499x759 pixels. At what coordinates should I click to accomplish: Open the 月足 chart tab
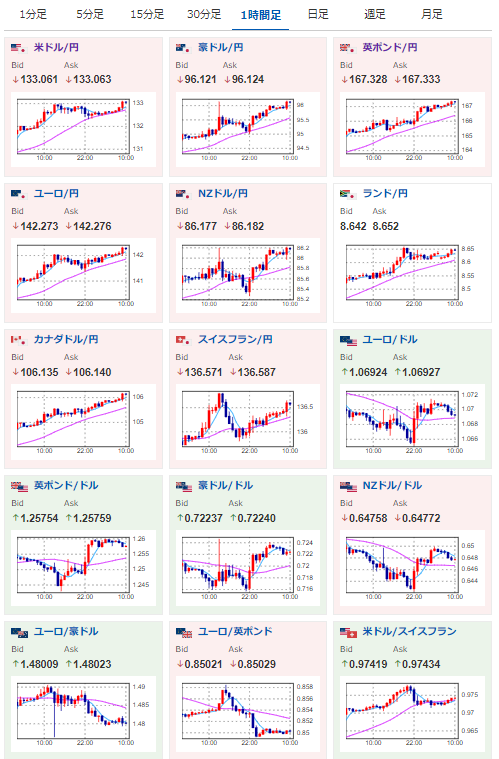432,15
